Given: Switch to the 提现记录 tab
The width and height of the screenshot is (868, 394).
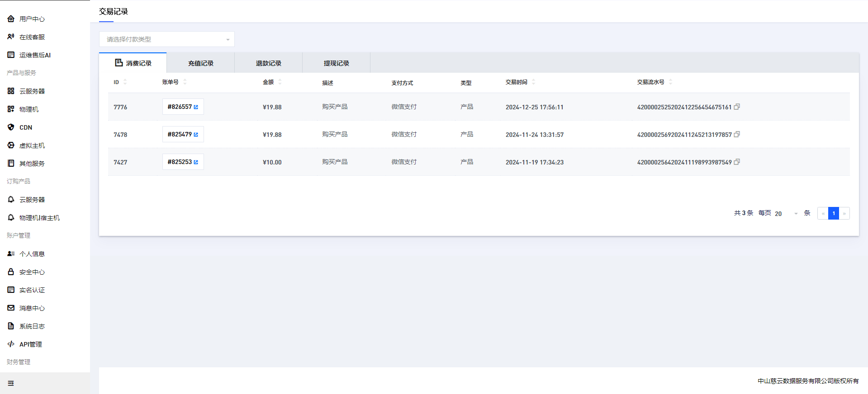Looking at the screenshot, I should click(337, 63).
